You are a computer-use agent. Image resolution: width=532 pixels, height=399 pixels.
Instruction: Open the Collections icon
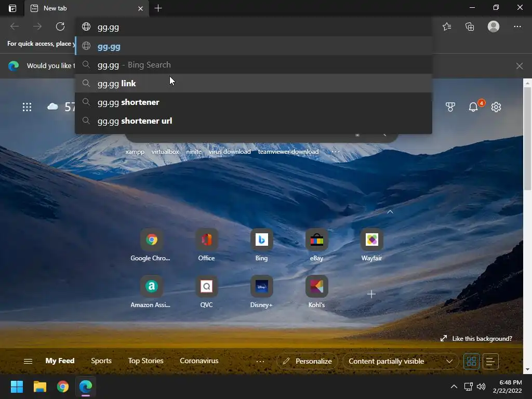pyautogui.click(x=470, y=26)
